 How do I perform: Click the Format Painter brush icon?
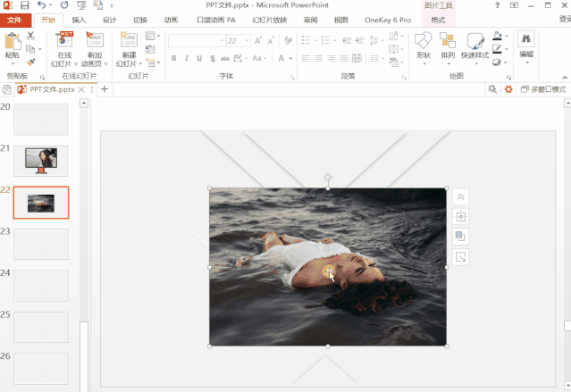(30, 62)
